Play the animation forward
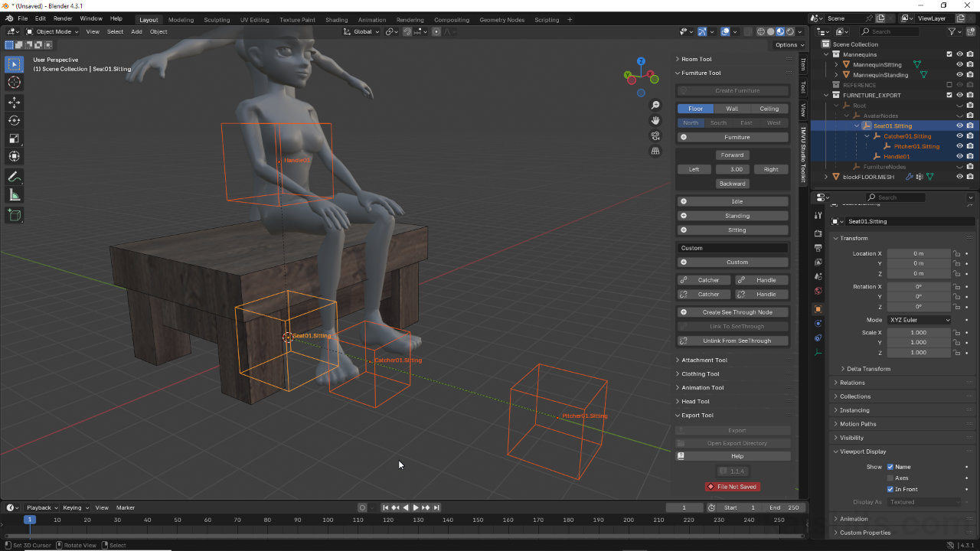 416,507
